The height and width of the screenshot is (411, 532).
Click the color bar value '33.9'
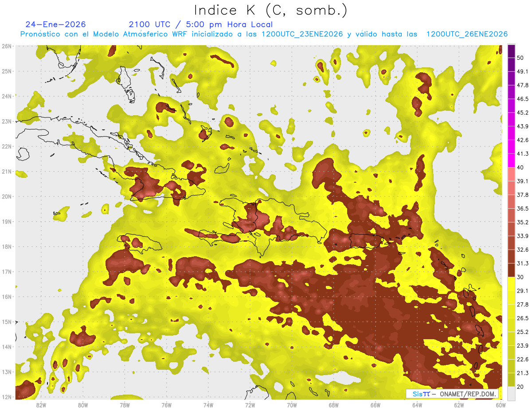(x=522, y=236)
